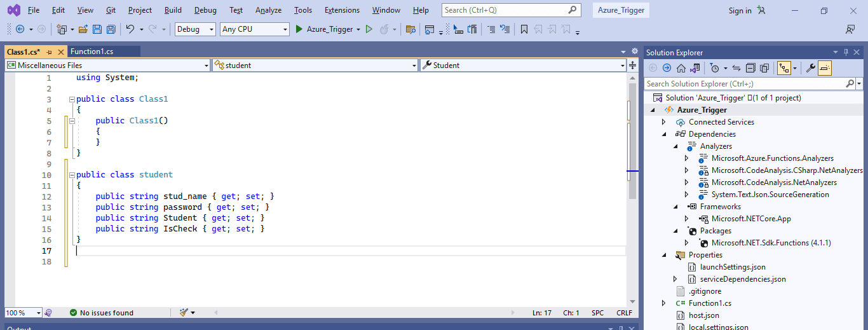868x330 pixels.
Task: Click the Undo arrow icon
Action: point(130,29)
